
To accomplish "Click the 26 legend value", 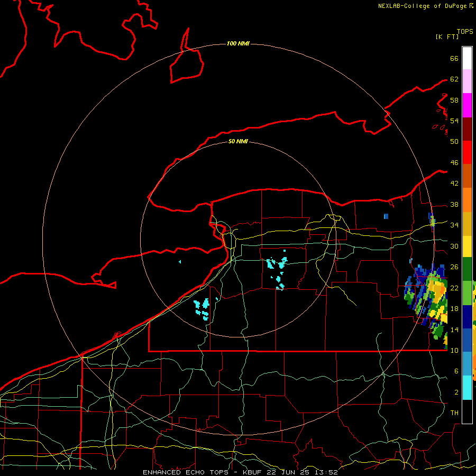I will (454, 267).
